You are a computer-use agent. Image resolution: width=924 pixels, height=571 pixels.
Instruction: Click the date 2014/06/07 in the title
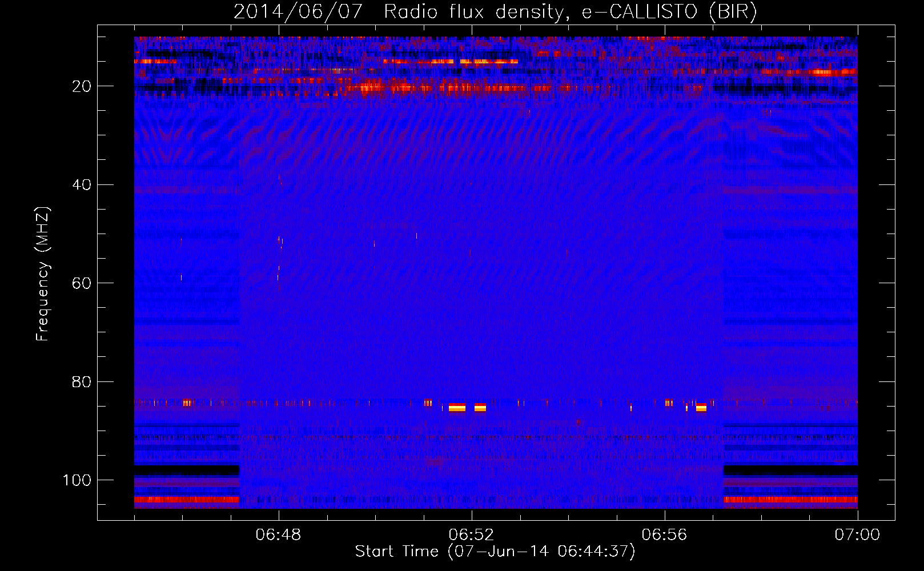(298, 12)
